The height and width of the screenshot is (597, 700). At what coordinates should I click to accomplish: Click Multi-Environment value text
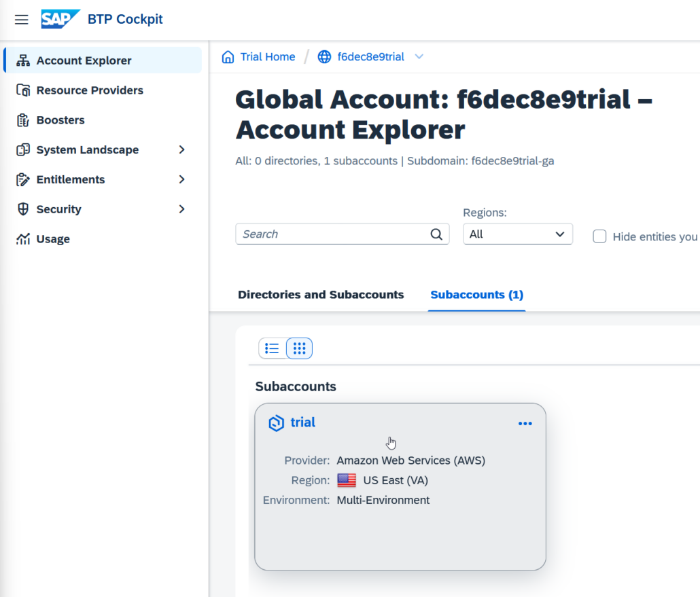point(383,500)
